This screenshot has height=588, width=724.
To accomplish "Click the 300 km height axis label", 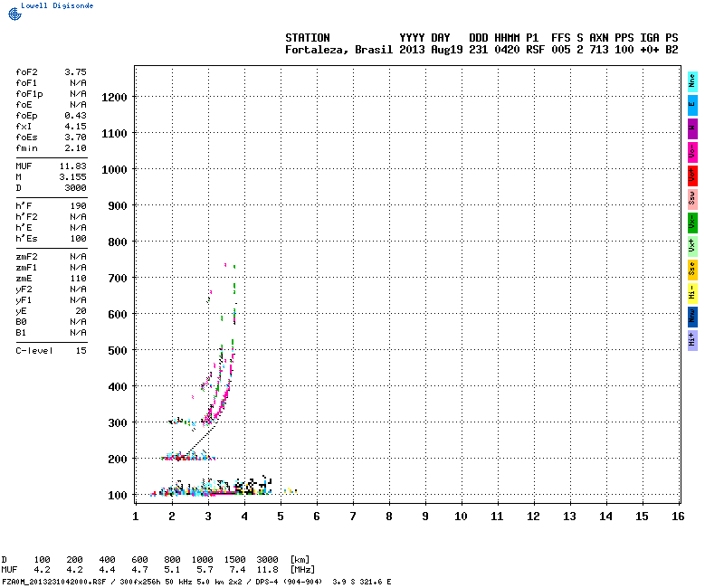I will coord(118,422).
